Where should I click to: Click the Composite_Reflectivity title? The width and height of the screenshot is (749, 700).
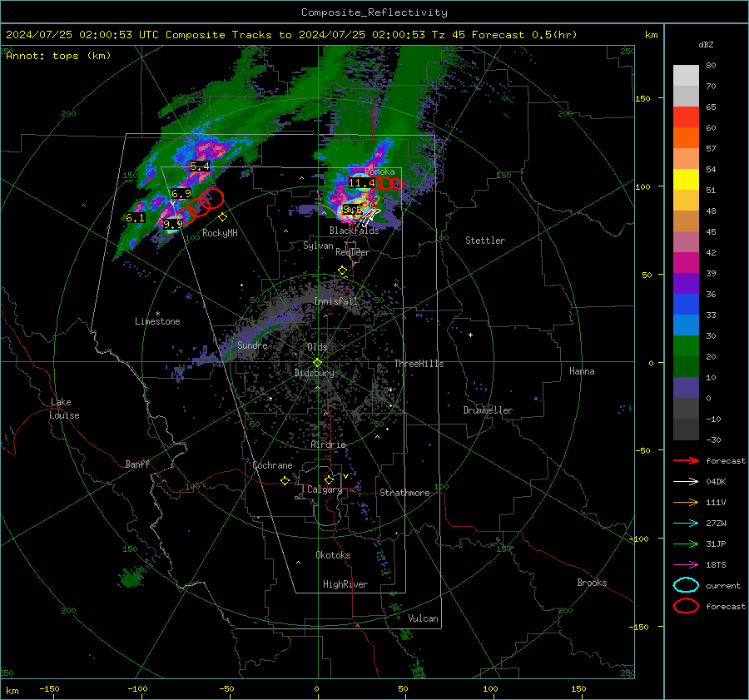point(374,12)
